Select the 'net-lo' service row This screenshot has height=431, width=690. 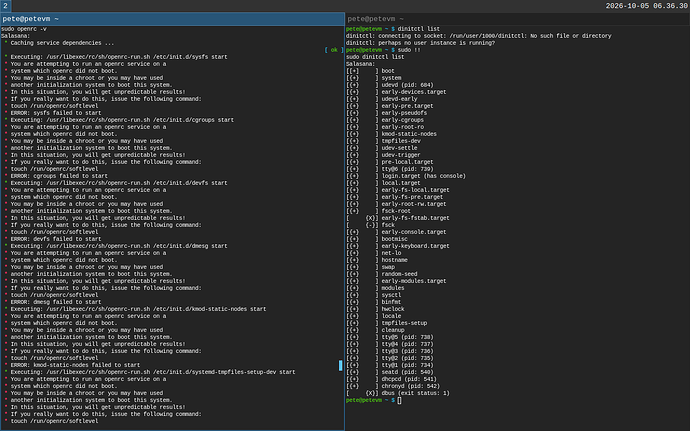point(374,253)
